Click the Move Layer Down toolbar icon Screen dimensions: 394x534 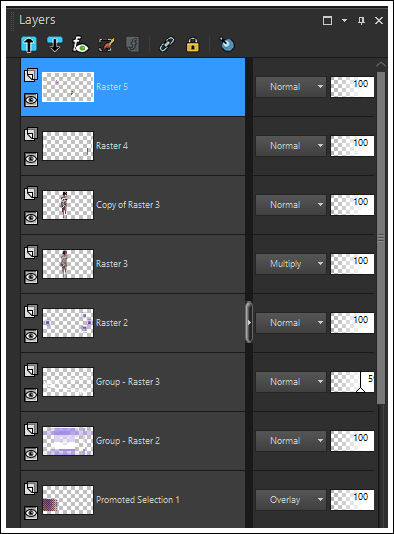coord(54,44)
